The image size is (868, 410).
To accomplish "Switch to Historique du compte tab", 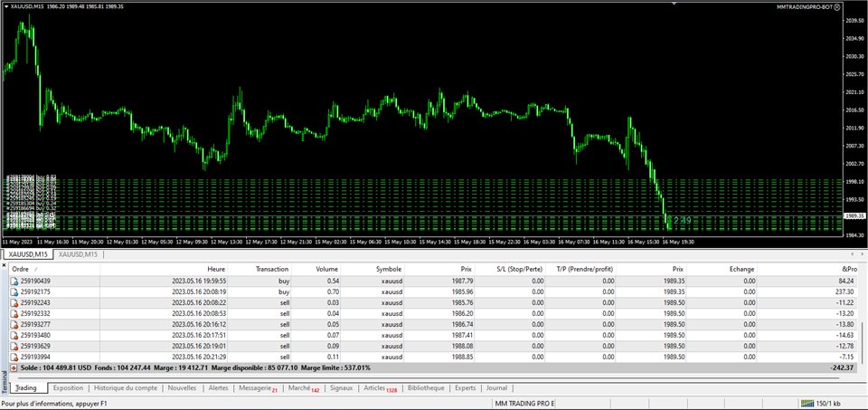I will pyautogui.click(x=126, y=388).
